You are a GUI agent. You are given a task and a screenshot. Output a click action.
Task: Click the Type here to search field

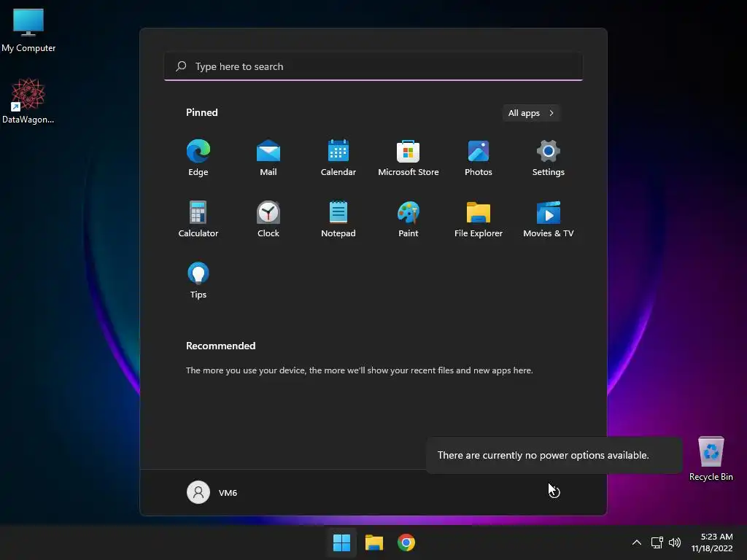[373, 66]
